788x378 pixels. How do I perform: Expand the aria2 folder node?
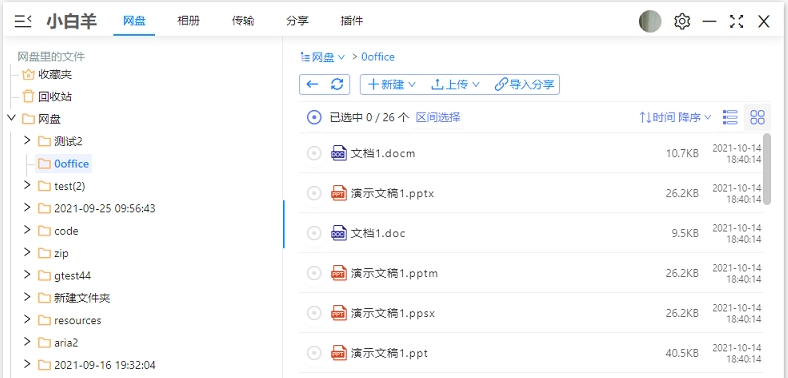click(27, 342)
